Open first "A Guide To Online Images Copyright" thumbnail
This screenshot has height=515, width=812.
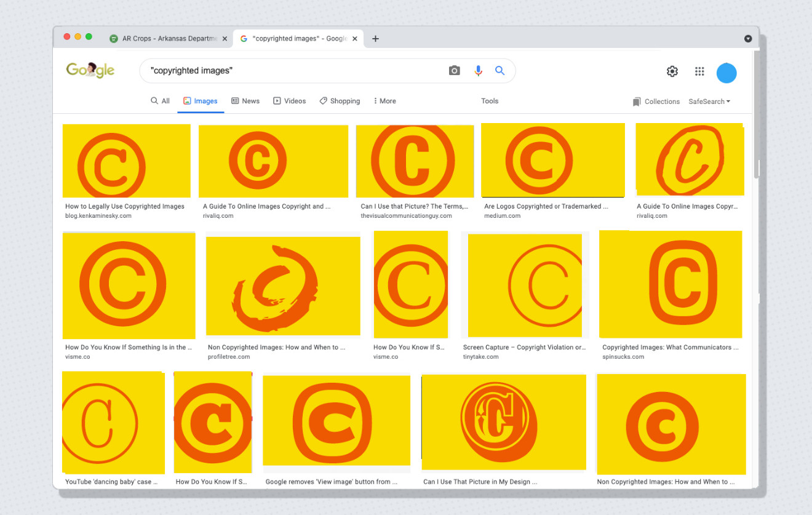pyautogui.click(x=273, y=161)
